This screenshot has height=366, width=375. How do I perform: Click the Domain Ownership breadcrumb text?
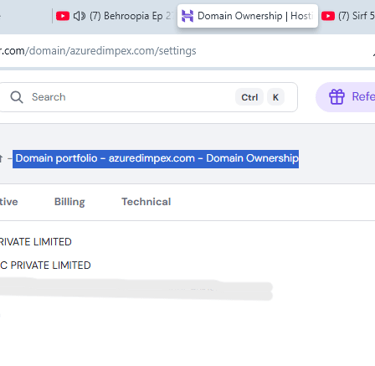click(x=252, y=158)
